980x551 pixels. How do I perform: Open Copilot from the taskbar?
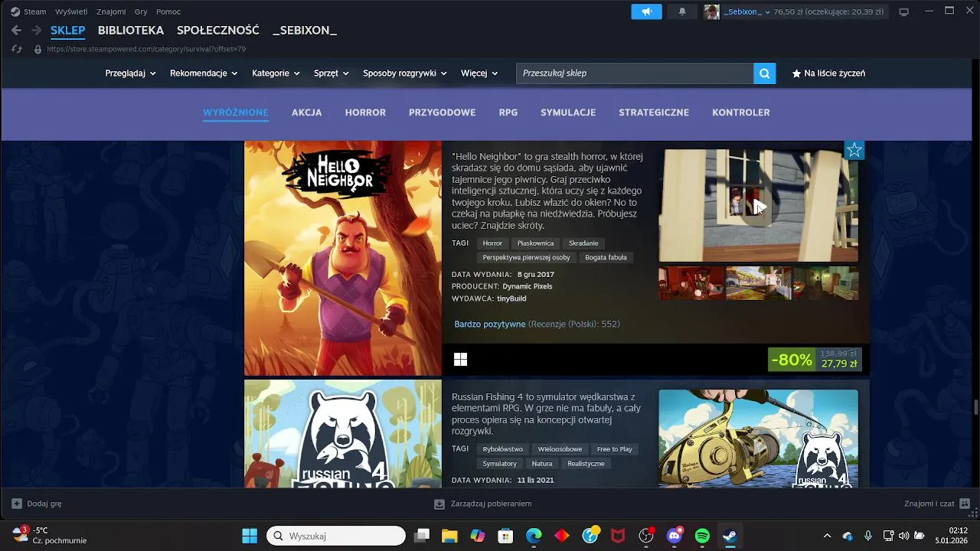(478, 536)
